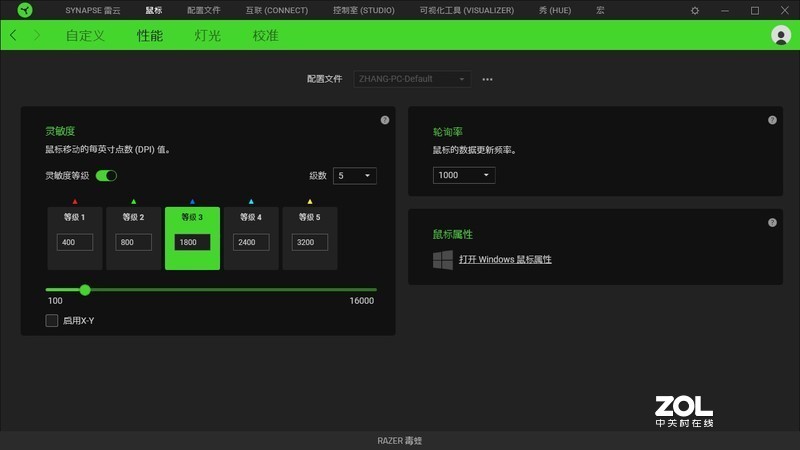Select the active stage 3 card
Image resolution: width=800 pixels, height=450 pixels.
(x=192, y=238)
